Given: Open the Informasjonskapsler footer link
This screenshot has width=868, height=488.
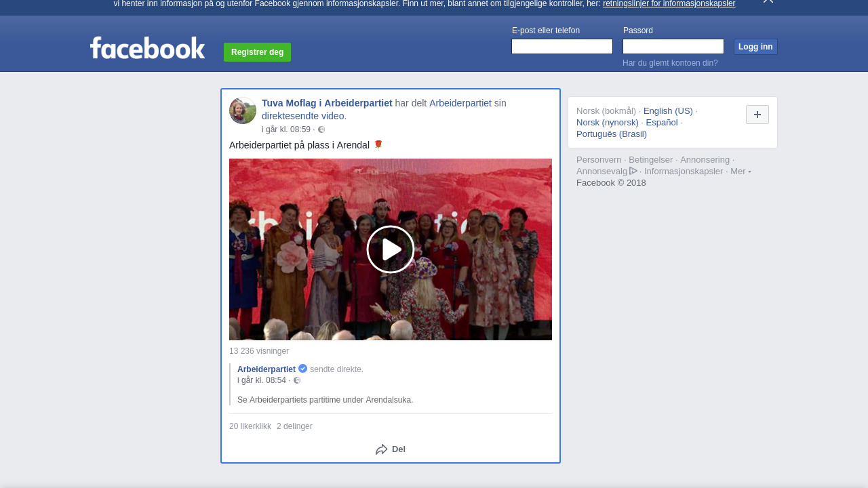Looking at the screenshot, I should pyautogui.click(x=684, y=171).
